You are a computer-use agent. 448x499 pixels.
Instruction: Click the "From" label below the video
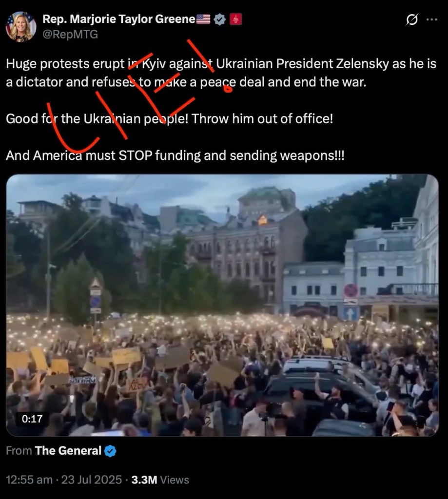click(x=18, y=451)
